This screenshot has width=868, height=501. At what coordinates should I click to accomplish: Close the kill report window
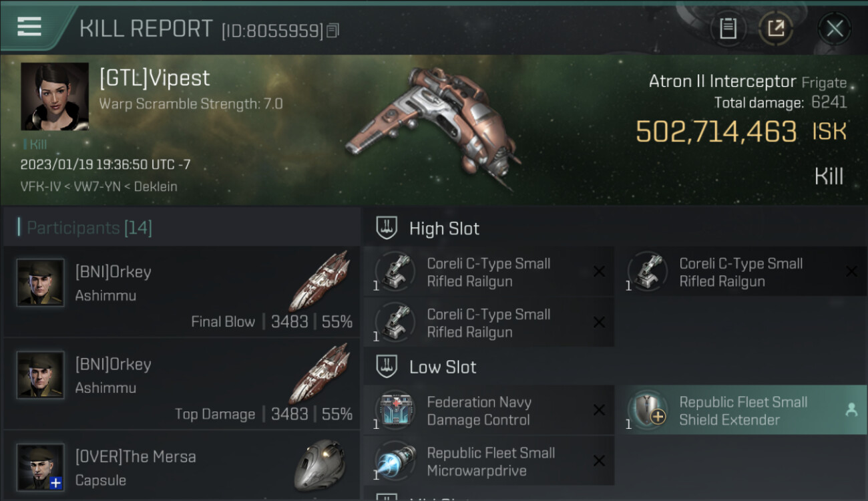(x=835, y=28)
